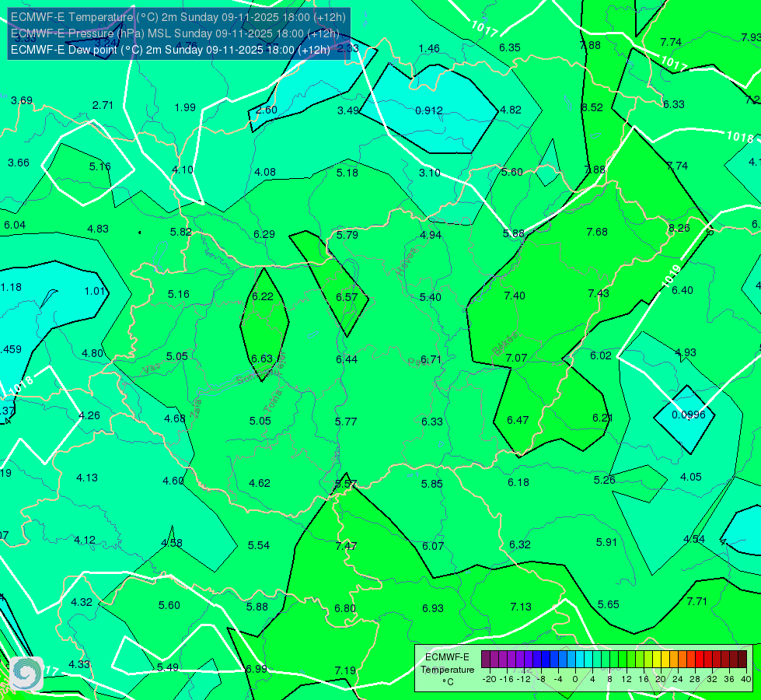Image resolution: width=761 pixels, height=700 pixels.
Task: Click the 6.71 value
Action: (431, 359)
